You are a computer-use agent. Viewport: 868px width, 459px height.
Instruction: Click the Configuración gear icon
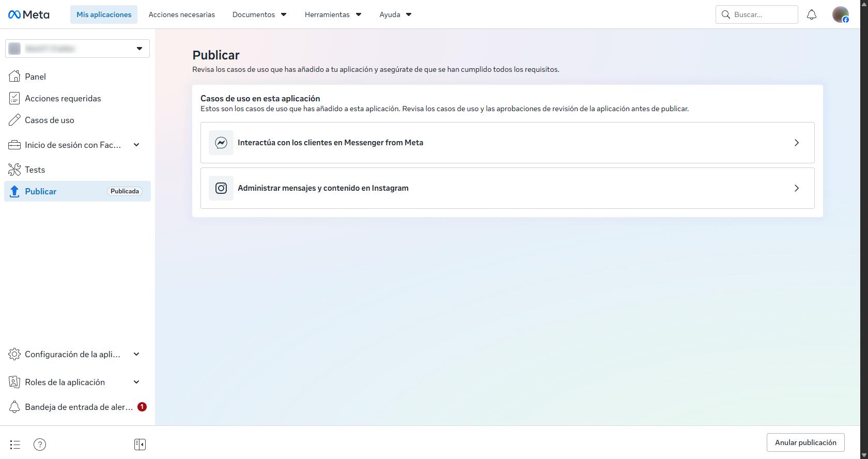coord(14,354)
